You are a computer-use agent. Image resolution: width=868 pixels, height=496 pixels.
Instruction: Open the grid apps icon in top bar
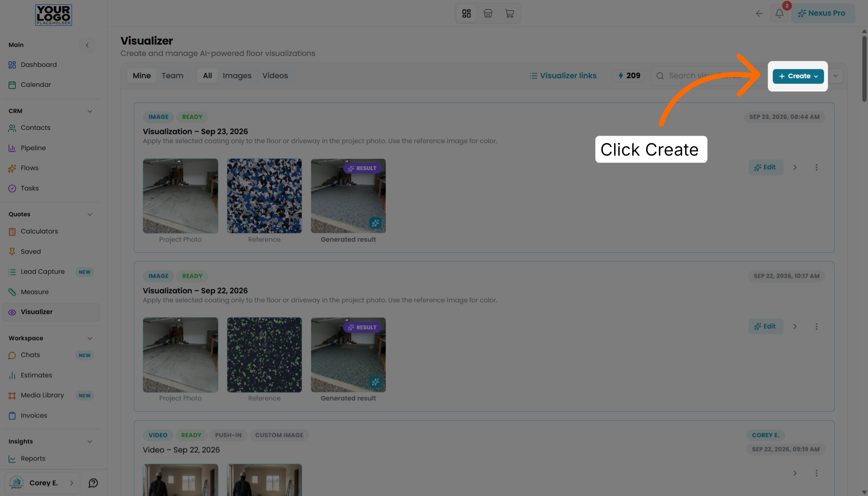click(x=466, y=13)
